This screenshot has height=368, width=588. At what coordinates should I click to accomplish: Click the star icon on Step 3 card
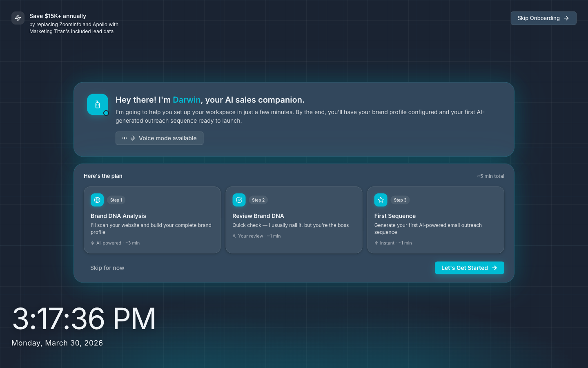click(x=381, y=200)
